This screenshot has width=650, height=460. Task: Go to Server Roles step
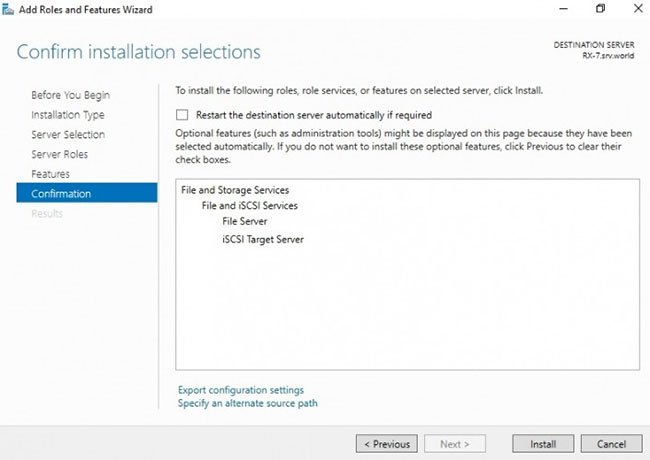59,154
